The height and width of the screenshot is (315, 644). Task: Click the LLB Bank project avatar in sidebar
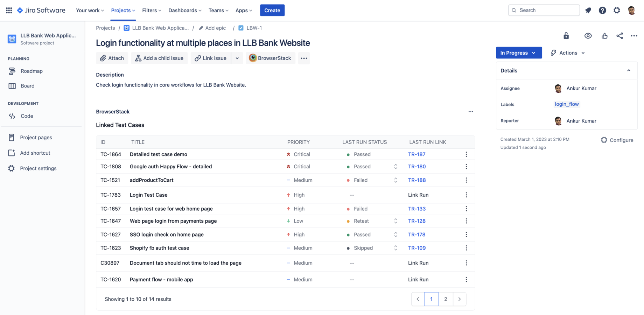pos(12,39)
